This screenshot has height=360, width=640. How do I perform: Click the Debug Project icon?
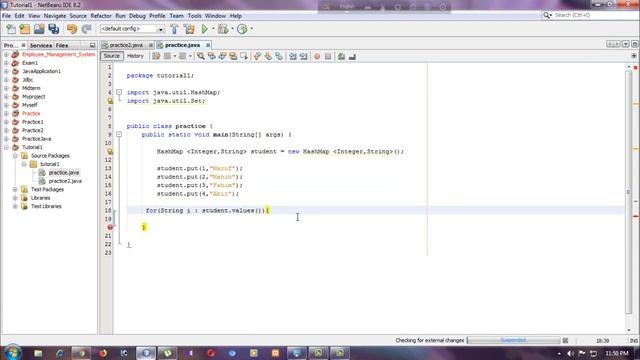[223, 29]
